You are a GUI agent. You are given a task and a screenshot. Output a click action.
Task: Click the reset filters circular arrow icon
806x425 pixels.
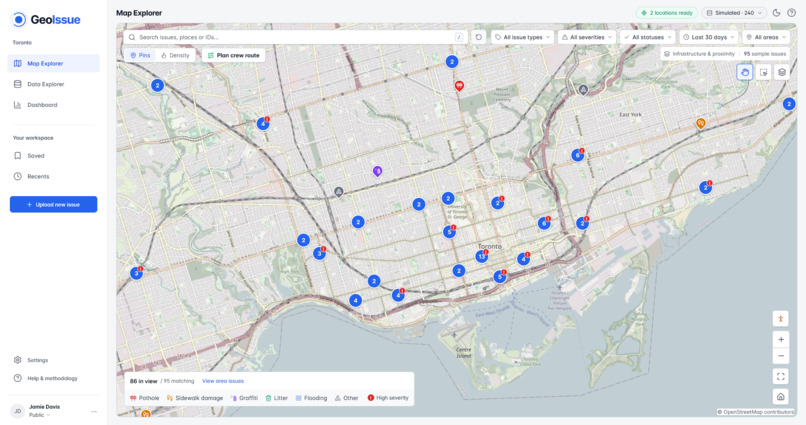[x=479, y=37]
